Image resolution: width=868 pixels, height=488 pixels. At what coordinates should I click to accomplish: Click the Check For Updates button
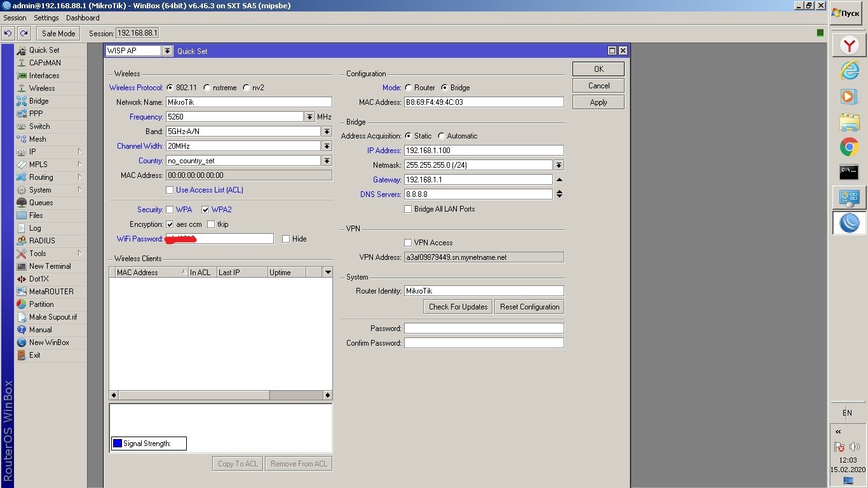(x=458, y=307)
